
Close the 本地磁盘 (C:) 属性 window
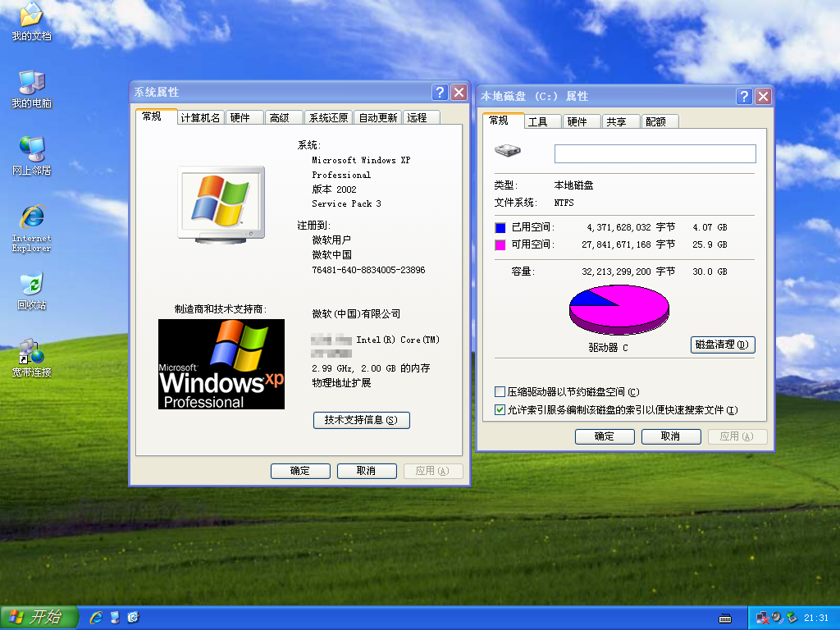coord(764,97)
